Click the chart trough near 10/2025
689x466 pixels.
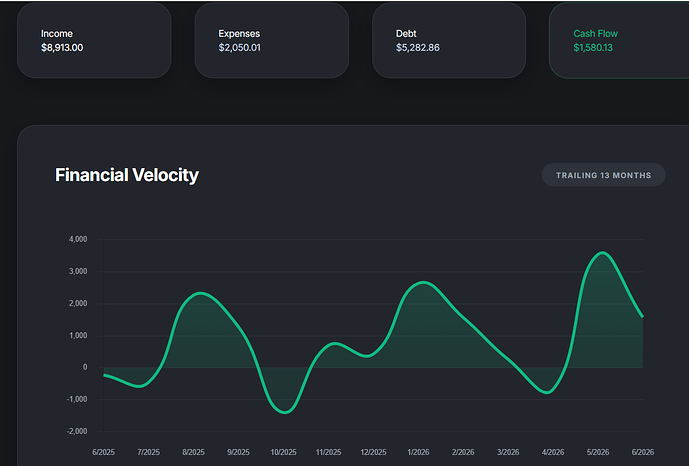tap(285, 412)
